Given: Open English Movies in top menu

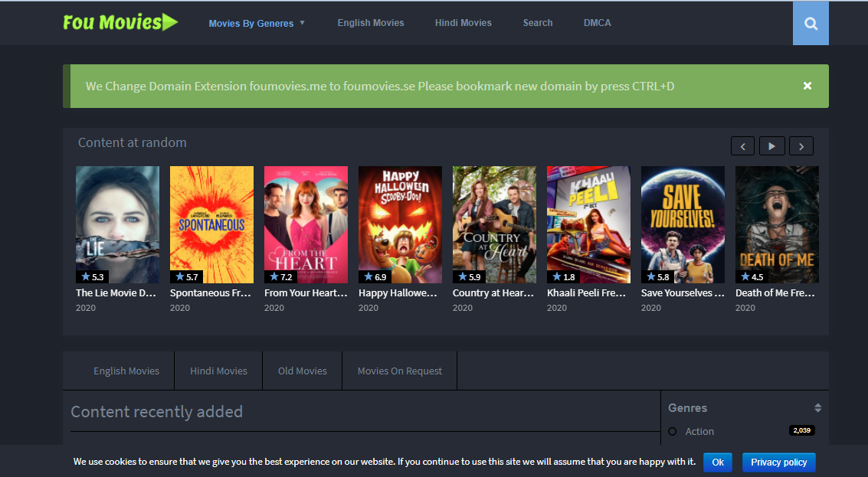Looking at the screenshot, I should (371, 23).
